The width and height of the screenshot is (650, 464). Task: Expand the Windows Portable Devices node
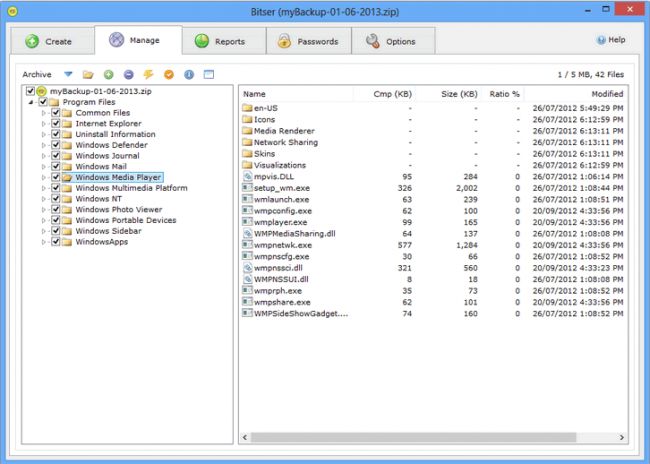[x=44, y=221]
